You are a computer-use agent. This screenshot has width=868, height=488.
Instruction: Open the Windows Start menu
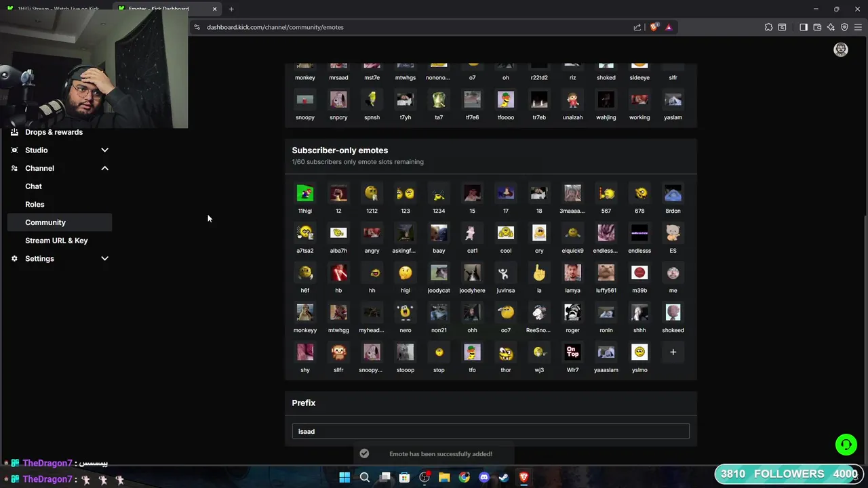[x=344, y=477]
